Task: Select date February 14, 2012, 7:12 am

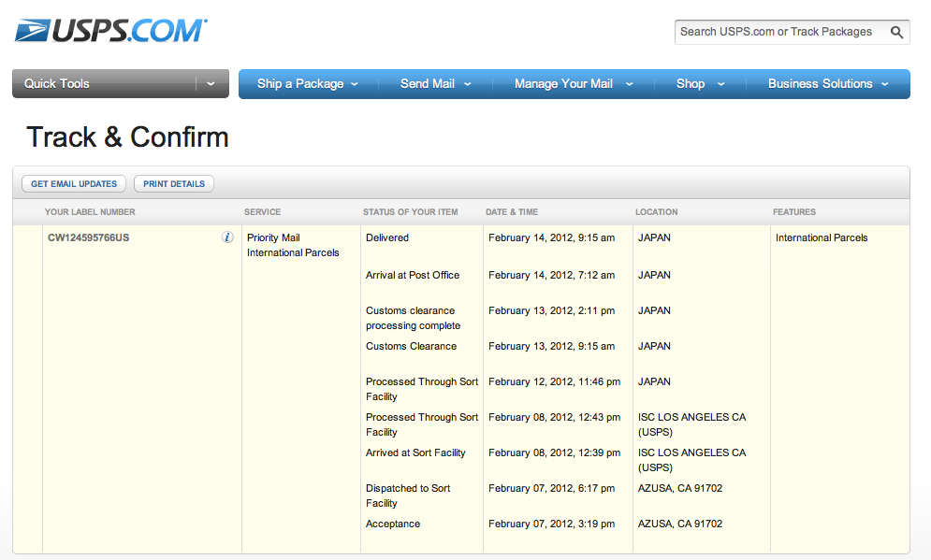Action: (x=552, y=275)
